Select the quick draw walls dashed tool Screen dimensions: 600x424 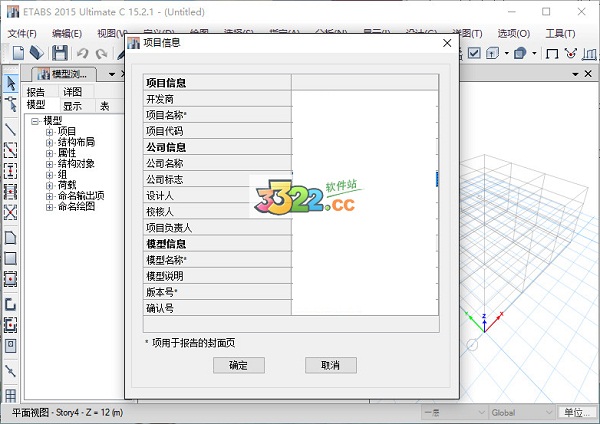pyautogui.click(x=10, y=325)
